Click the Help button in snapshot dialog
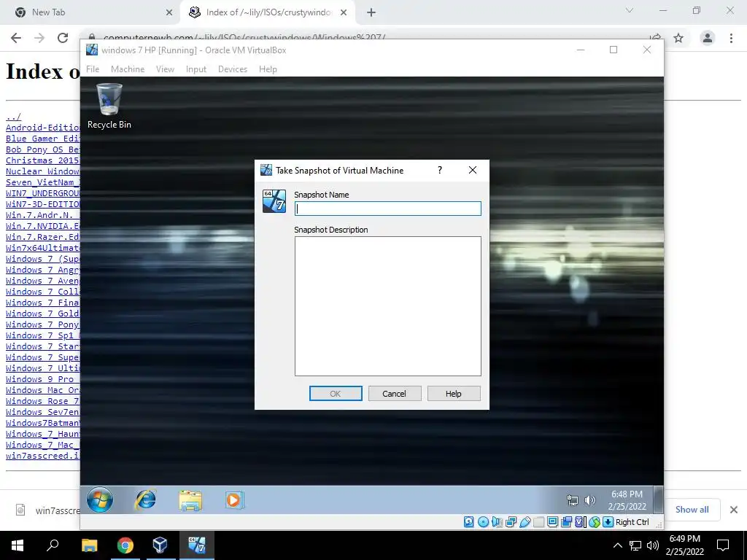The image size is (747, 560). pyautogui.click(x=454, y=394)
